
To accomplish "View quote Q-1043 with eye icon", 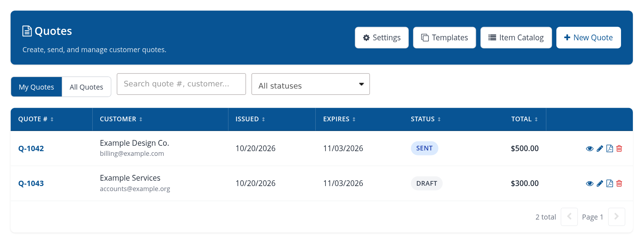I will (589, 184).
